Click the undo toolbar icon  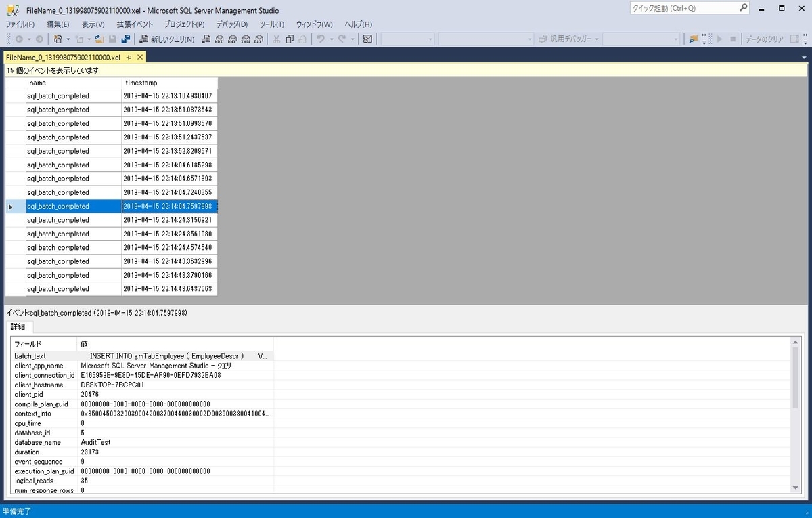point(321,39)
